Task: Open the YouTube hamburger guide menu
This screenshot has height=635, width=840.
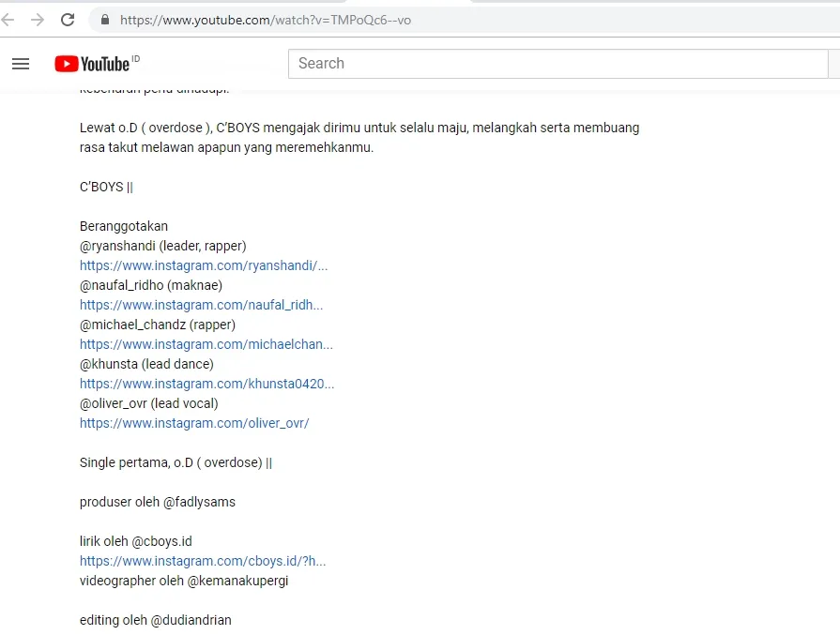Action: (21, 64)
